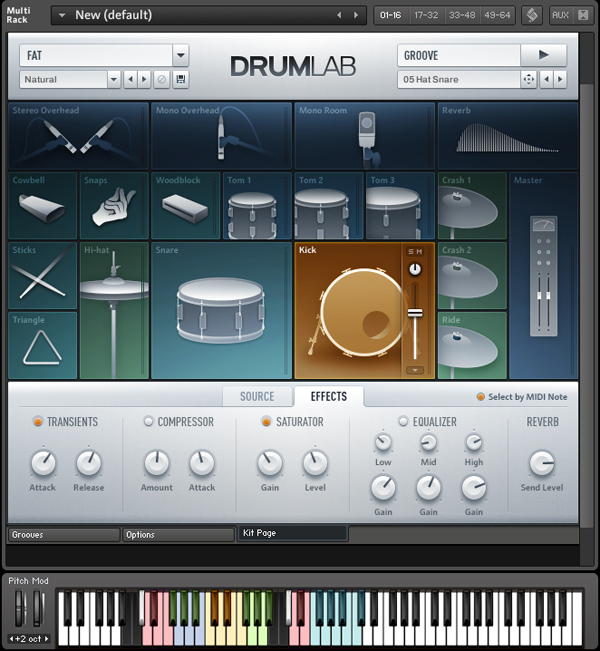Screen dimensions: 600x651
Task: Open the Reverb pad
Action: pyautogui.click(x=508, y=135)
